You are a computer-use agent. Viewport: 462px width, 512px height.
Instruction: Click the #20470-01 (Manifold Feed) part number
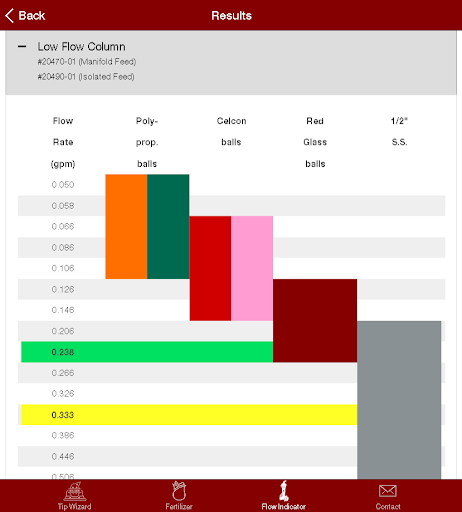pos(87,62)
